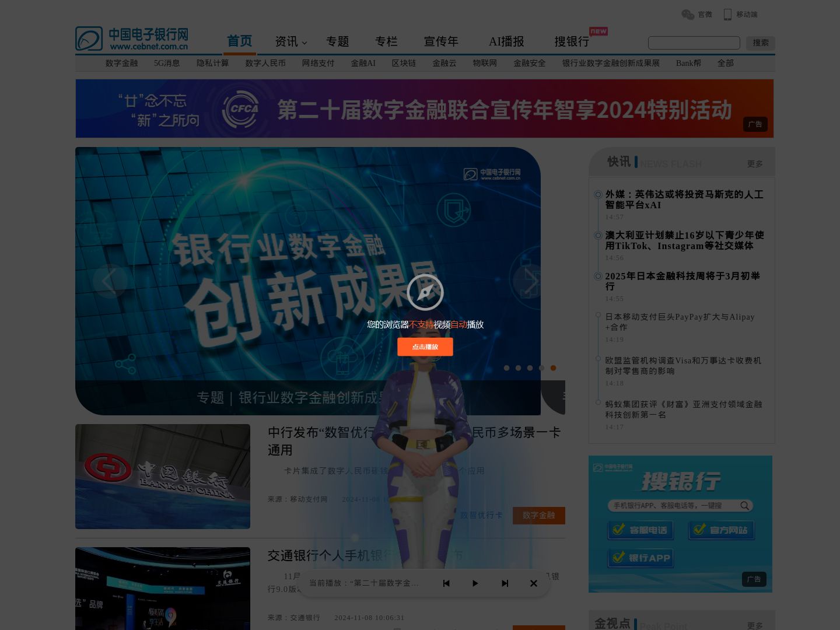Image resolution: width=840 pixels, height=630 pixels.
Task: Open 交通银行 article thumbnail
Action: [163, 588]
